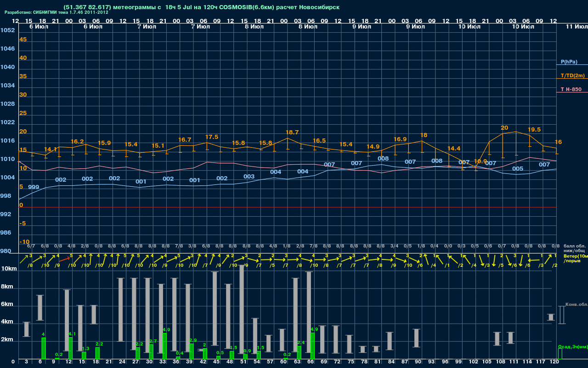Viewport: 588px width, 368px height.
Task: Click the 003 pressure label
Action: click(x=249, y=177)
